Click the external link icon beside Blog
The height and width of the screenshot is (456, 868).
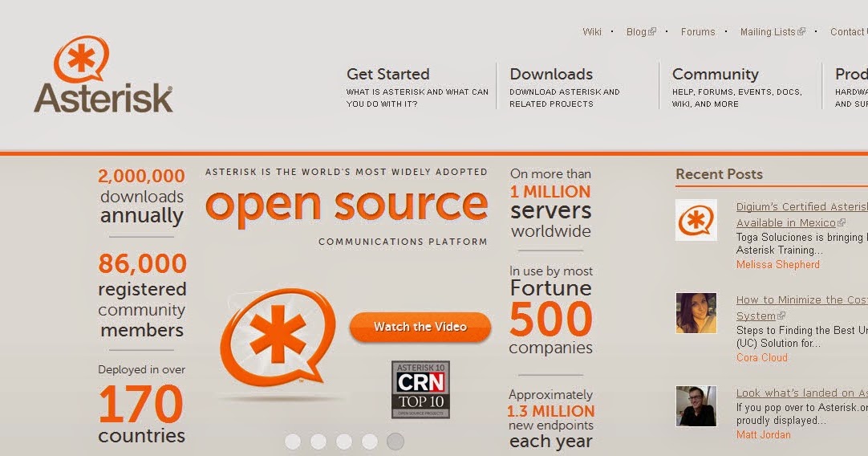[652, 31]
